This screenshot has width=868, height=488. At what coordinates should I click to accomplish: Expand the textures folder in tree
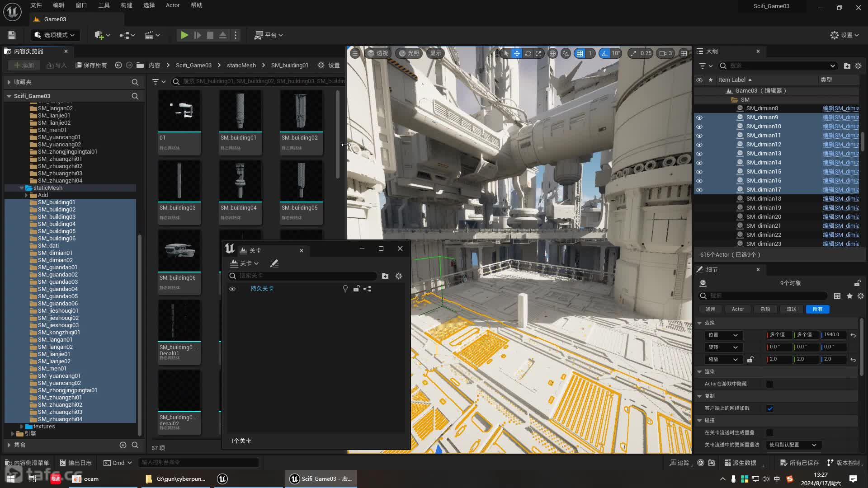[21, 427]
